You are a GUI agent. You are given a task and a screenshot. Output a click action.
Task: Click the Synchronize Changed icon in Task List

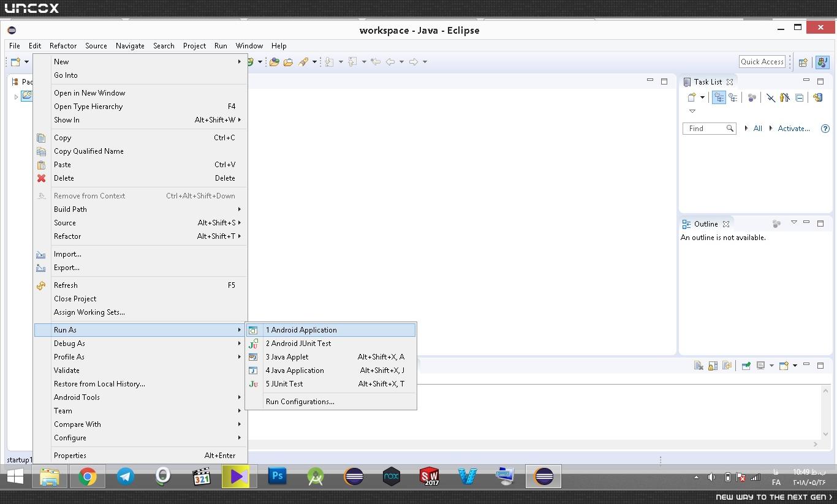[x=817, y=97]
